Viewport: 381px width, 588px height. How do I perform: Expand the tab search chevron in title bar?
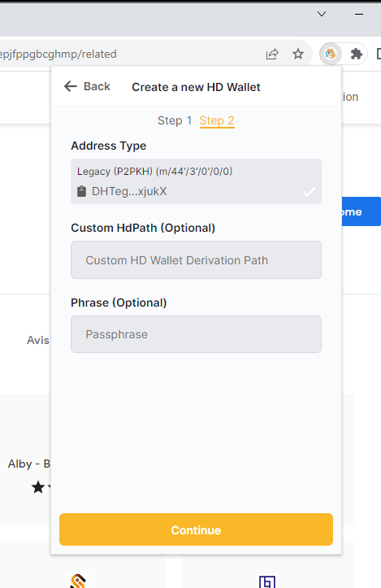pos(322,14)
